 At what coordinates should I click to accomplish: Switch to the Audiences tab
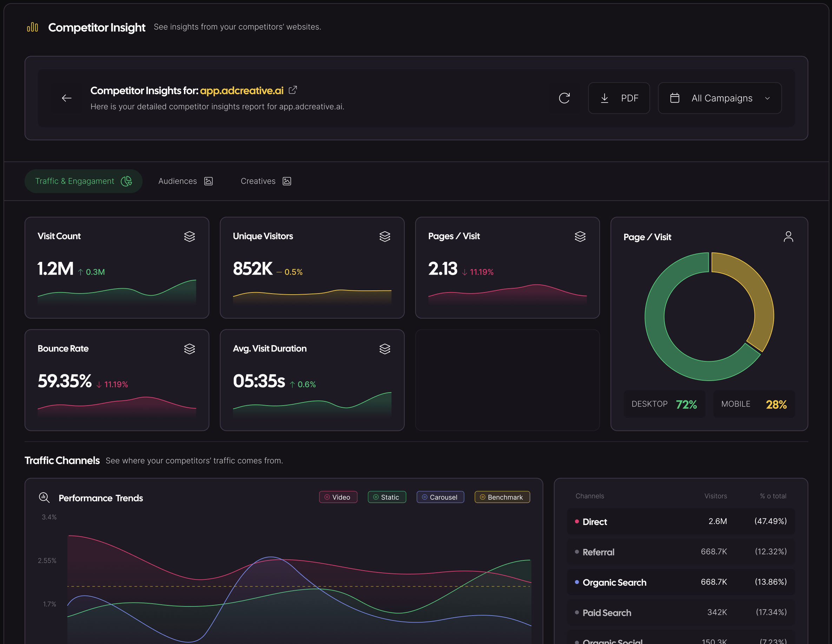pos(185,181)
